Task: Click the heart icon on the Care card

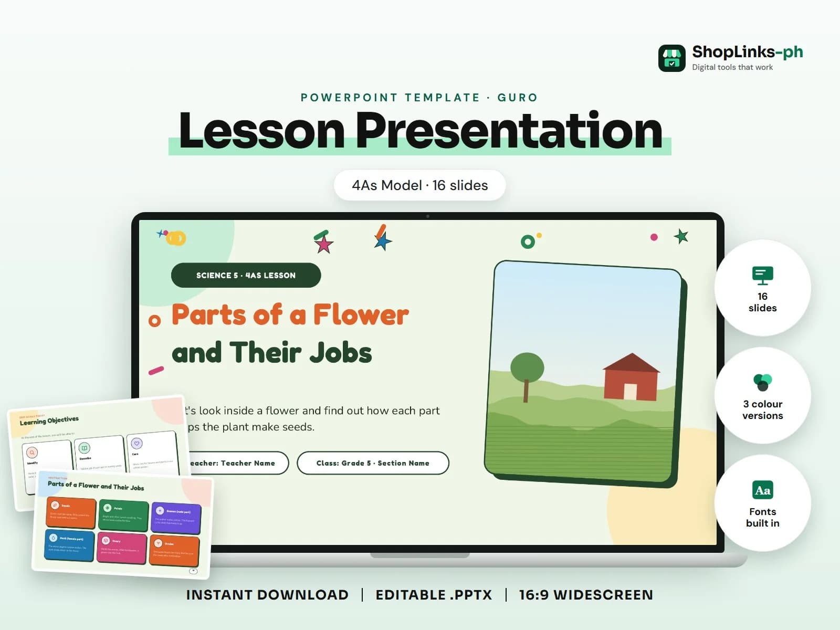Action: coord(136,444)
